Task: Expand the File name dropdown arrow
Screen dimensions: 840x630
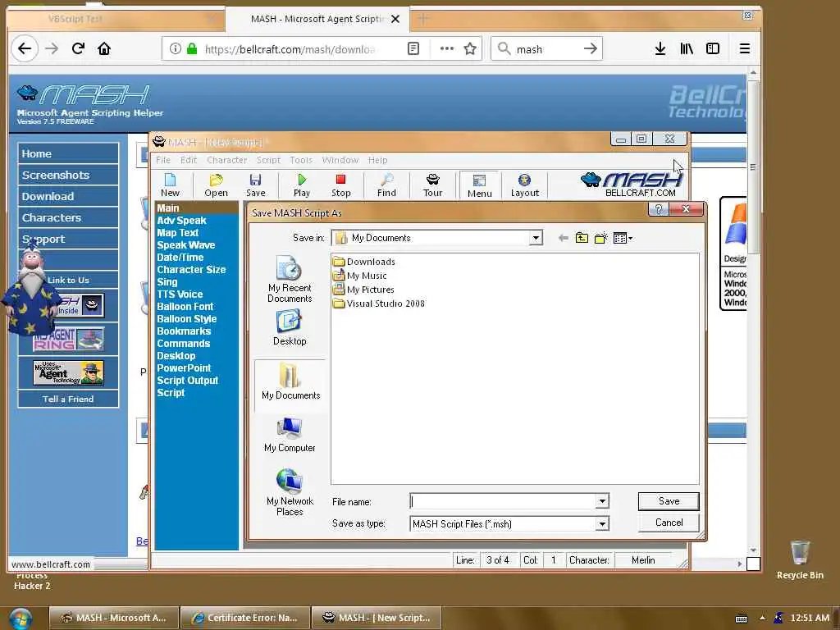Action: pyautogui.click(x=602, y=501)
